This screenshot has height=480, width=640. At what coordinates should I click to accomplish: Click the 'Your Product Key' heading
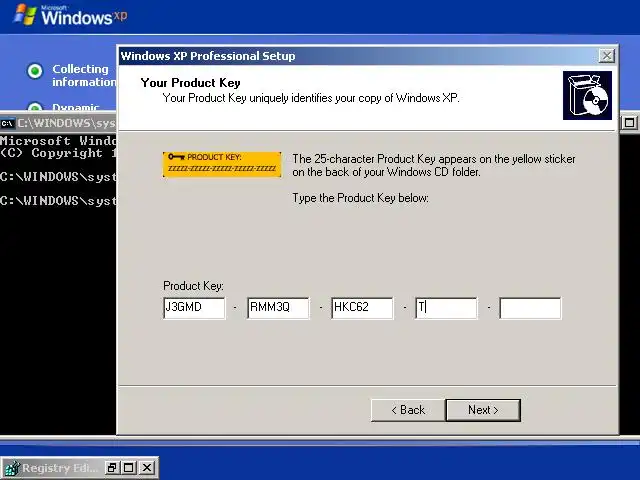(x=190, y=83)
